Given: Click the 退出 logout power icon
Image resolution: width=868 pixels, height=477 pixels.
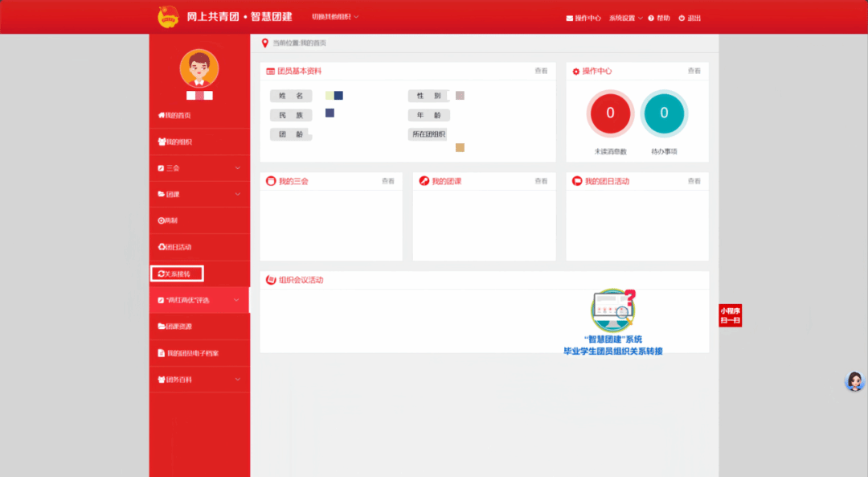Looking at the screenshot, I should tap(682, 18).
